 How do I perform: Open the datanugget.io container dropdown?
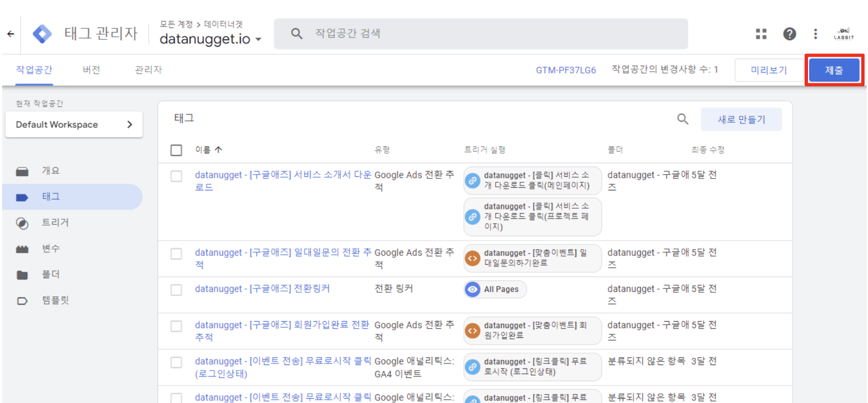(210, 39)
